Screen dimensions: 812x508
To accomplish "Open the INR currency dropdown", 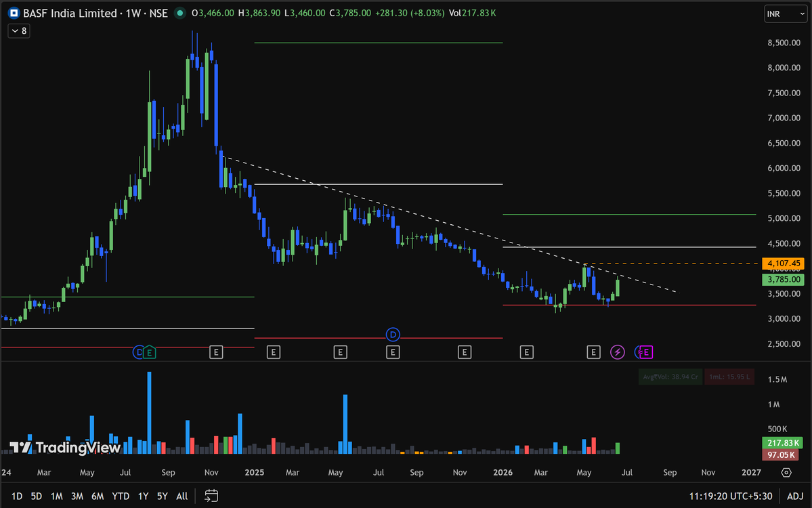I will point(786,14).
